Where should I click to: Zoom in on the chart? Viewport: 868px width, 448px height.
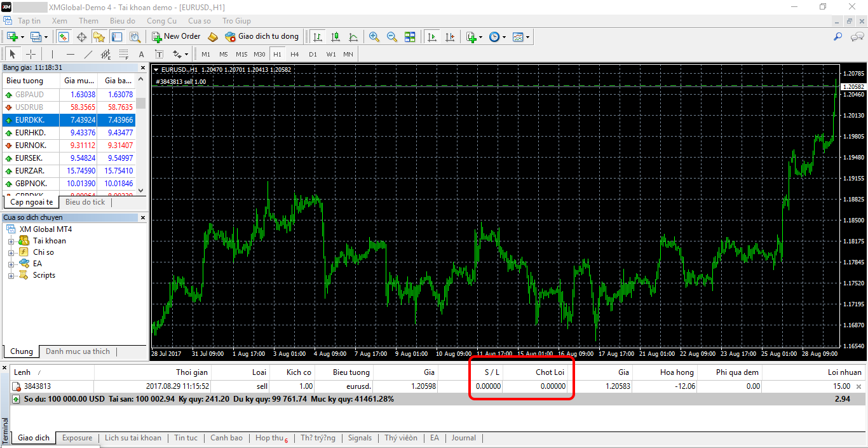click(x=374, y=37)
